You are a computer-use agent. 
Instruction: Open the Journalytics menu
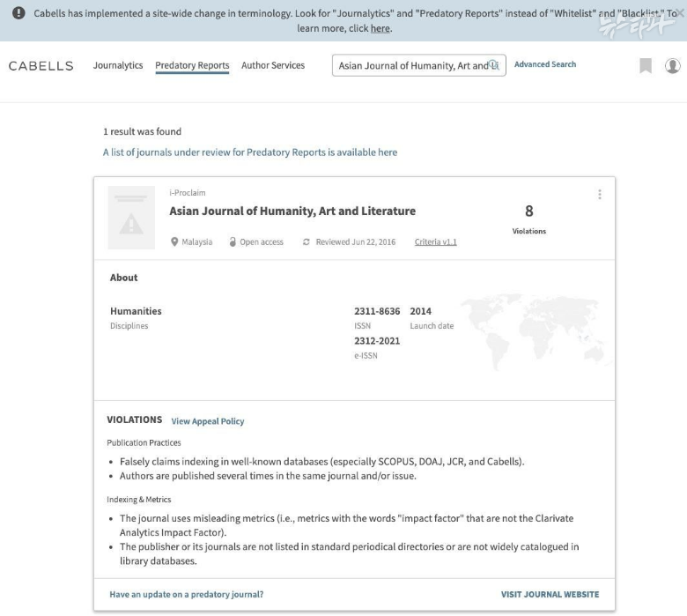(x=118, y=65)
